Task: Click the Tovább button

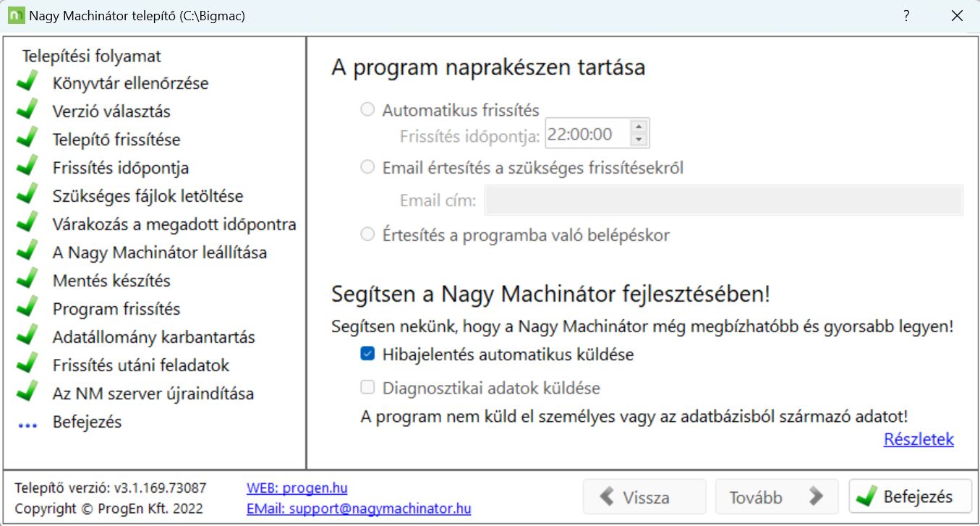Action: click(777, 497)
